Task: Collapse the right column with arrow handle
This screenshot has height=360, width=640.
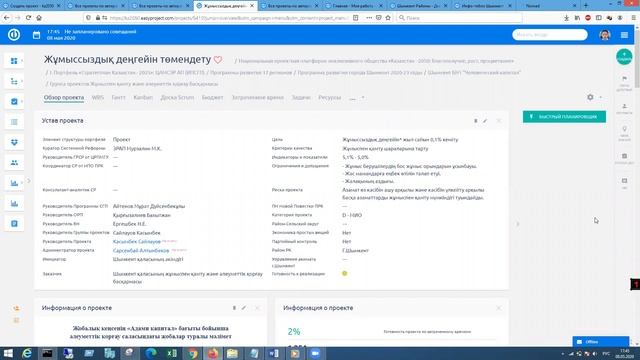Action: (x=518, y=224)
